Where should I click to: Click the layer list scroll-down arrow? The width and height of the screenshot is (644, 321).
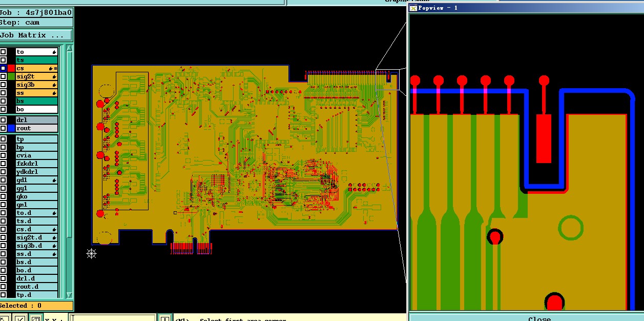[x=70, y=295]
